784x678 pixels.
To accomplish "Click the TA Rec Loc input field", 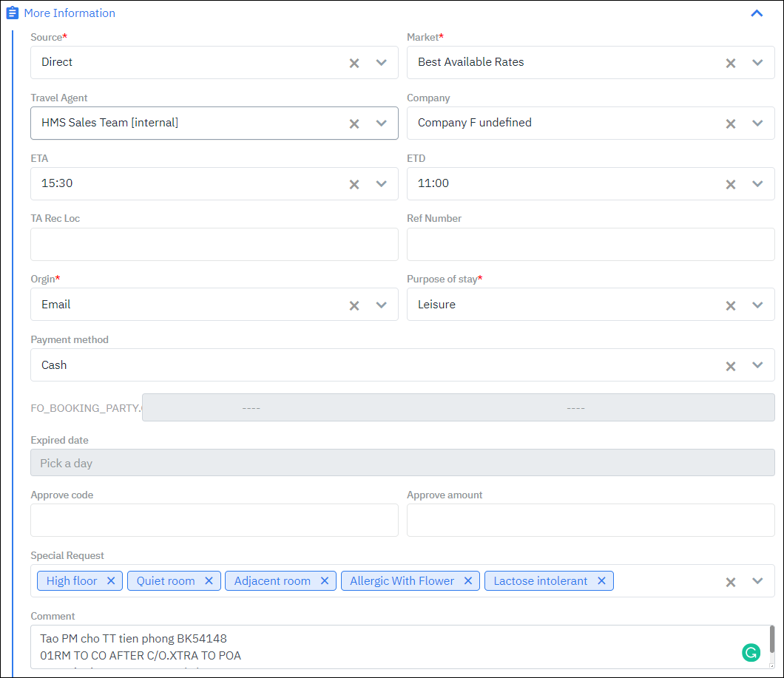I will point(214,245).
